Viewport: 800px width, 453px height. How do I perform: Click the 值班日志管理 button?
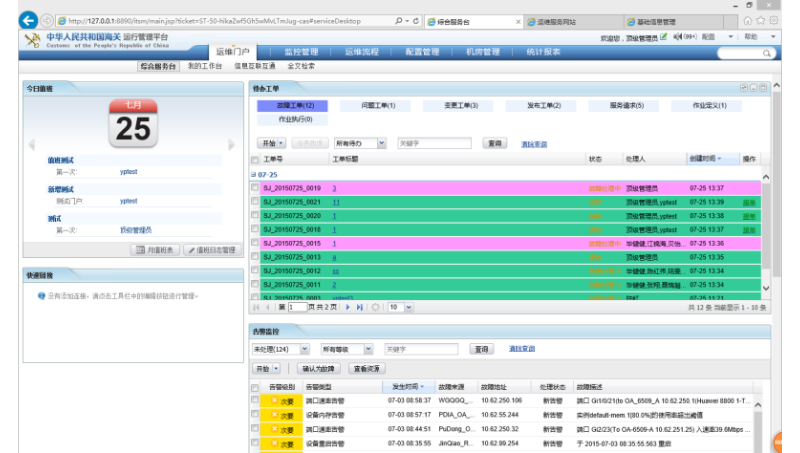pyautogui.click(x=212, y=250)
